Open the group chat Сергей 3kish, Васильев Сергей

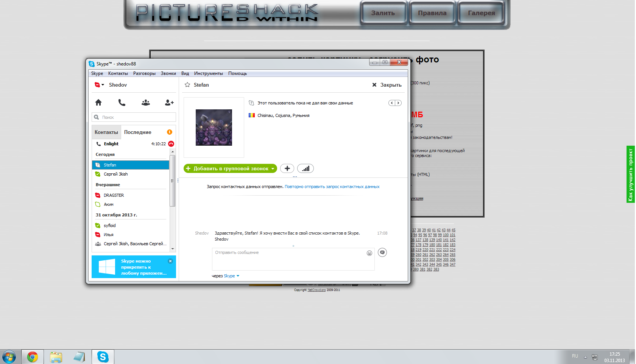tap(131, 244)
